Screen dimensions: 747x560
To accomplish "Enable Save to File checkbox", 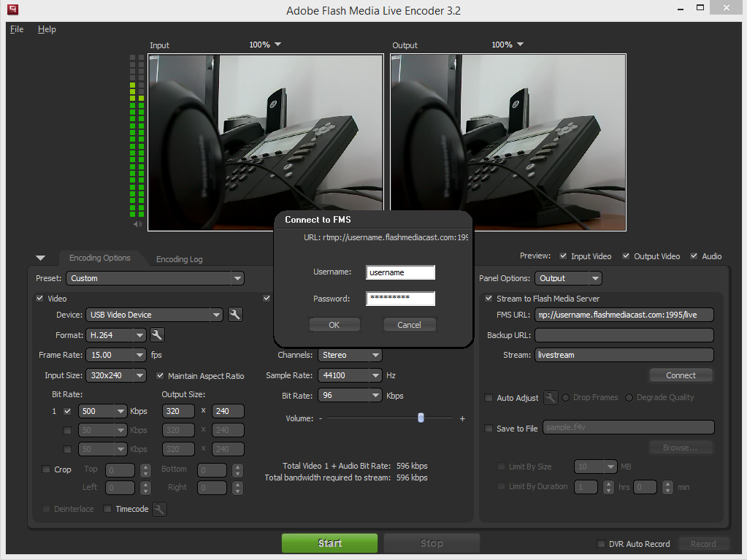I will (489, 429).
